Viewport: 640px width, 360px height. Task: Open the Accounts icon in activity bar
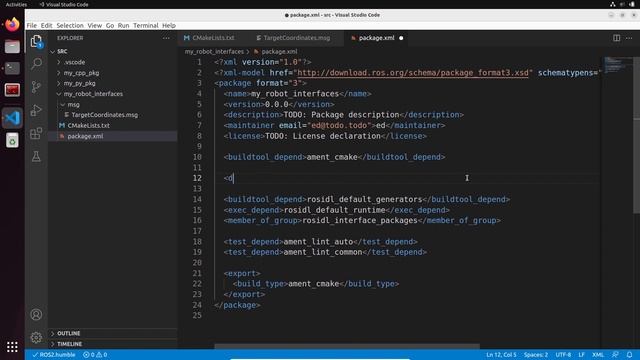click(36, 314)
